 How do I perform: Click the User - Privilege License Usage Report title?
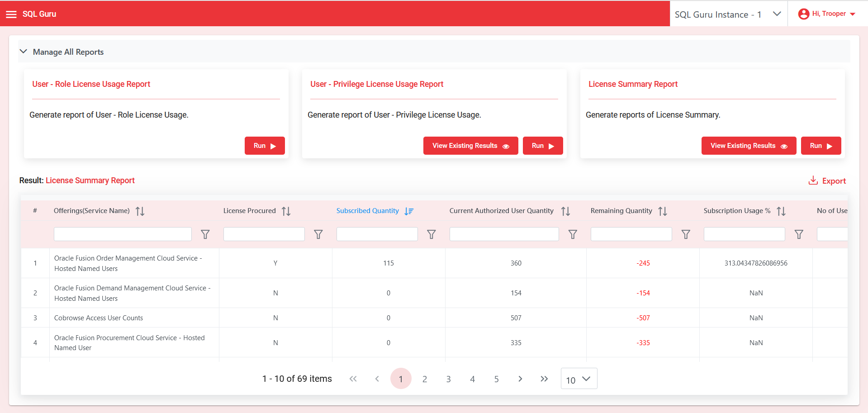pyautogui.click(x=377, y=84)
